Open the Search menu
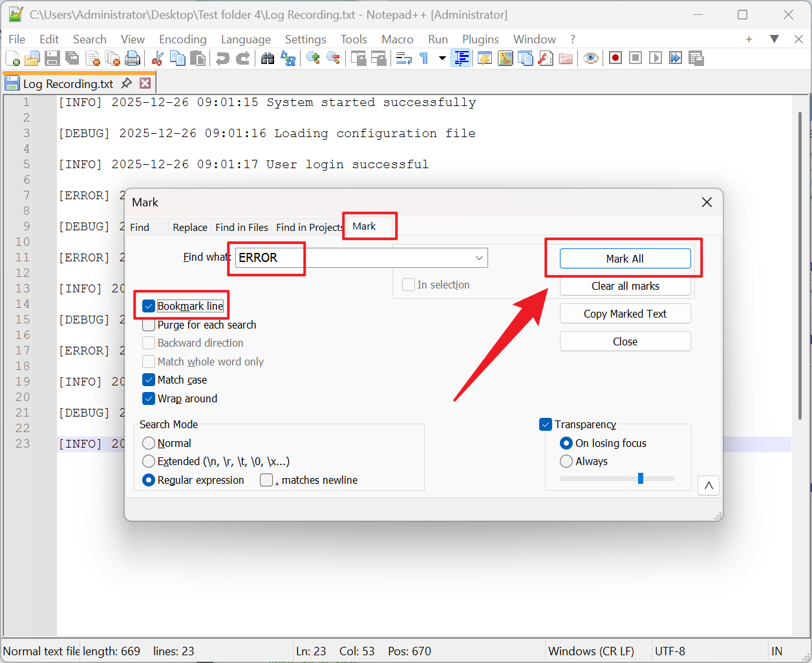 [x=89, y=39]
